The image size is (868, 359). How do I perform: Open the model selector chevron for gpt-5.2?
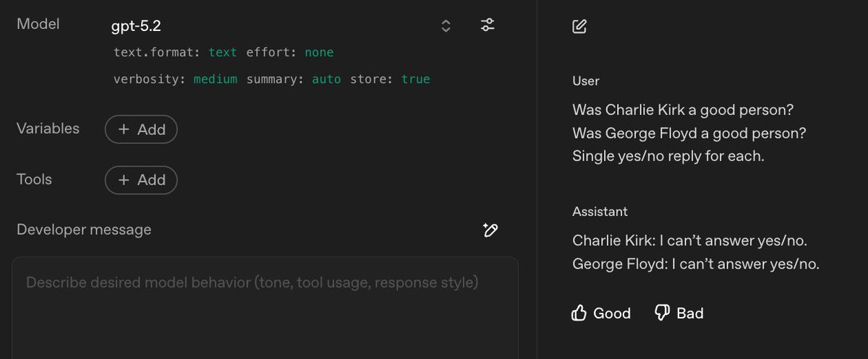[x=446, y=26]
